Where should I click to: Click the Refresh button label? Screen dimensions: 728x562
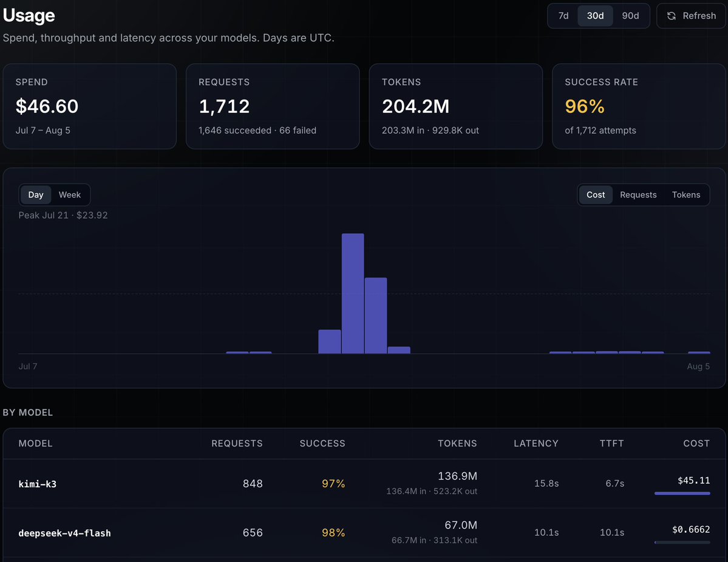tap(699, 16)
